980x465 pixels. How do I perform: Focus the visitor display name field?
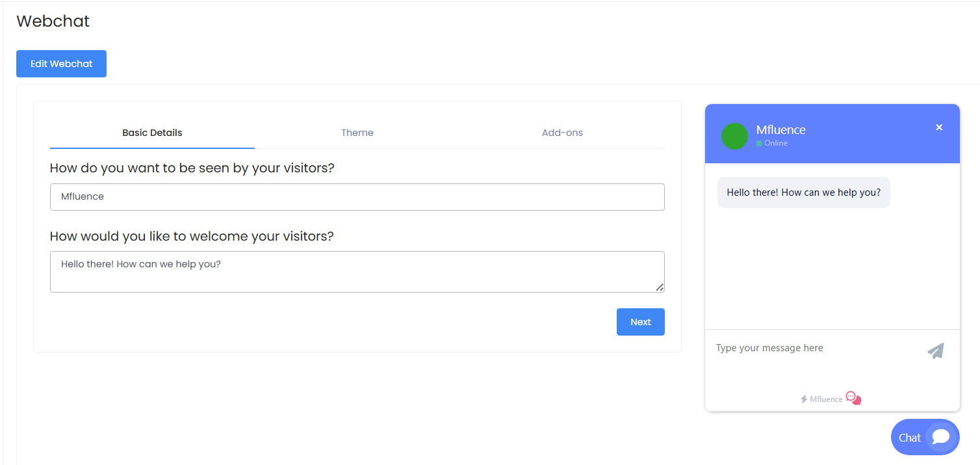(x=357, y=197)
